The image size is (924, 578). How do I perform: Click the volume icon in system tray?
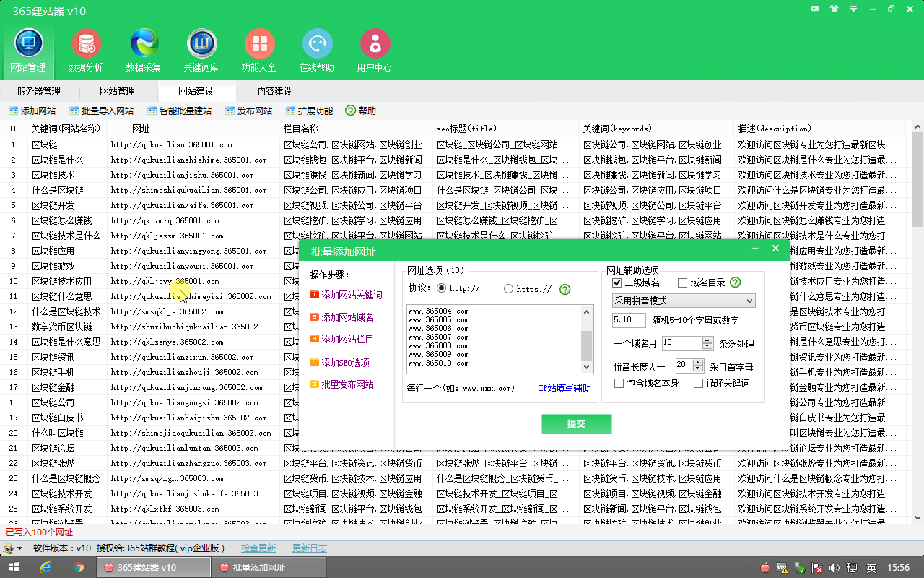click(833, 568)
